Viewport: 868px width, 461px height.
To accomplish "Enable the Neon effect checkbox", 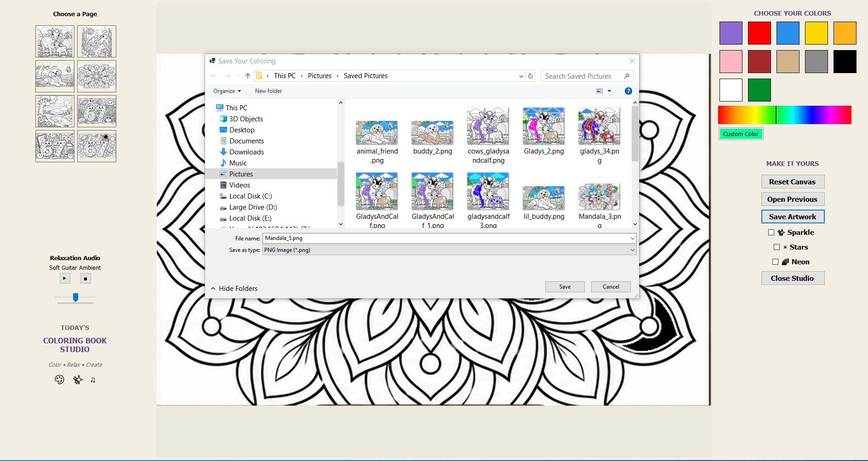I will (x=775, y=262).
